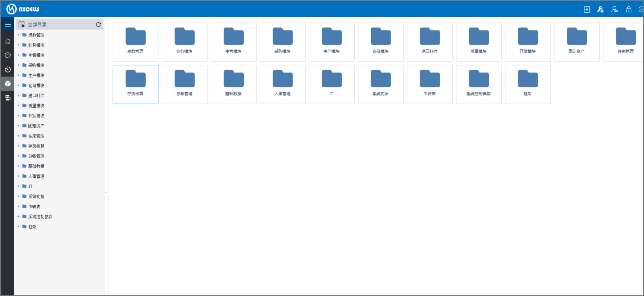Click the lock screen padlock icon
The height and width of the screenshot is (296, 644).
[x=628, y=9]
